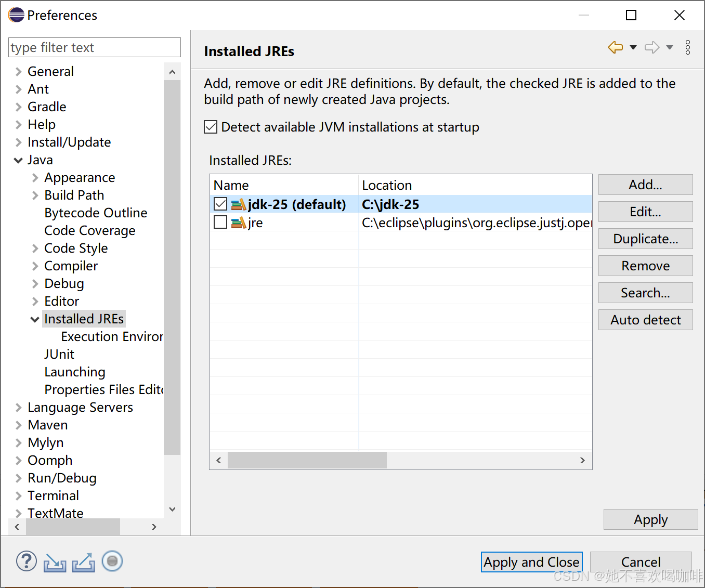Screen dimensions: 705x588
Task: Expand the Build Path tree node
Action: click(35, 195)
